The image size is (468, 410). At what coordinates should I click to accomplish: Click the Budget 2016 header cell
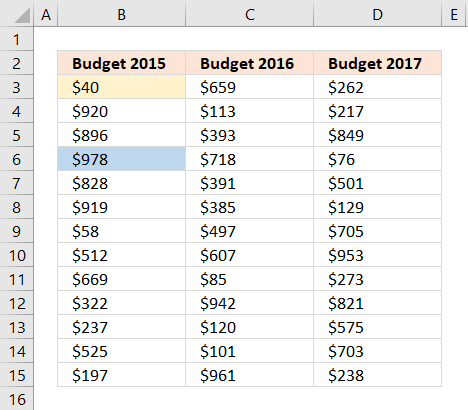point(249,63)
